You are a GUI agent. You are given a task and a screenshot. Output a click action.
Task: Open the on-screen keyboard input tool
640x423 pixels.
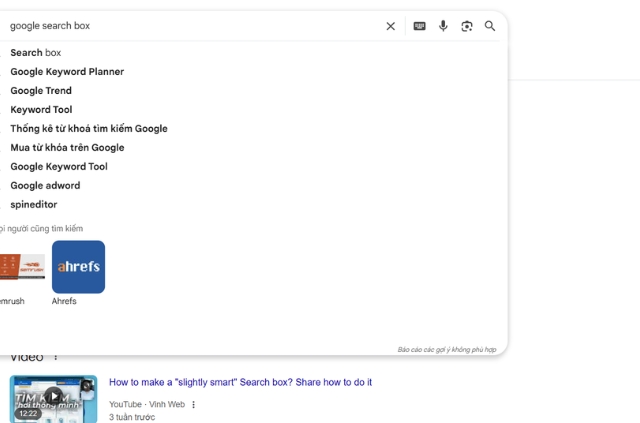coord(419,26)
